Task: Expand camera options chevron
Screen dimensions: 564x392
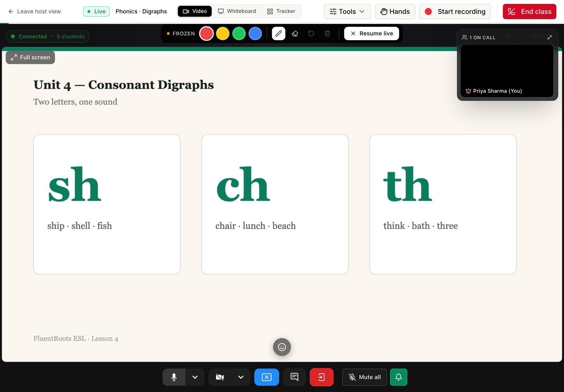Action: (x=241, y=377)
